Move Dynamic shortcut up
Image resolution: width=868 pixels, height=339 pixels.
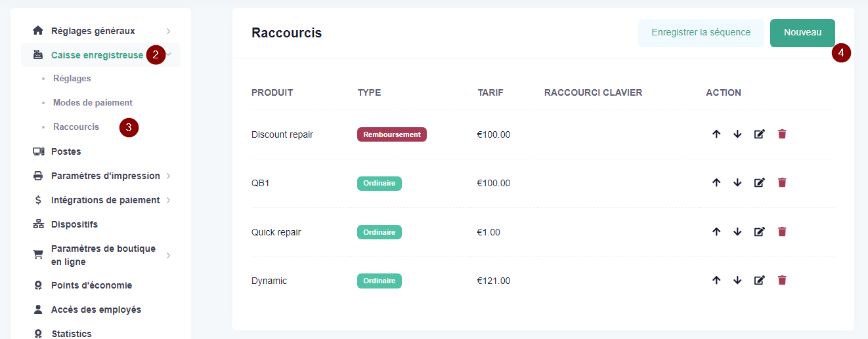click(716, 280)
